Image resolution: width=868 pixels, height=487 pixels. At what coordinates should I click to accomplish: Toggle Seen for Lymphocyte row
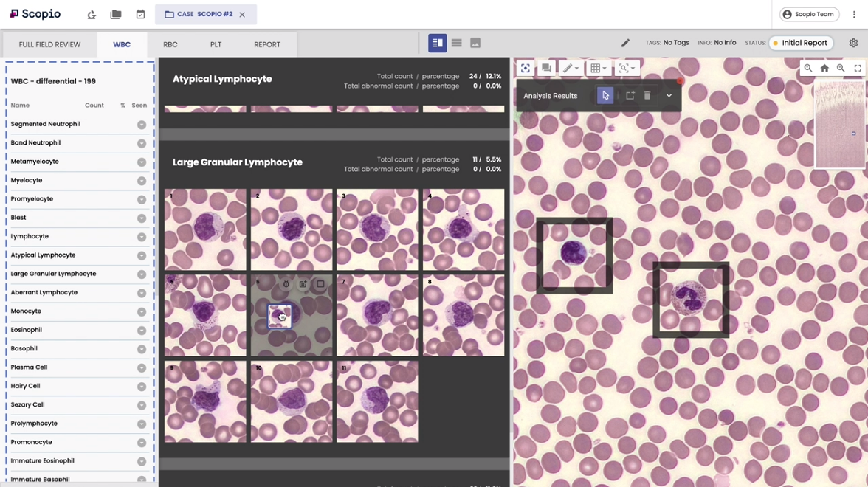142,237
